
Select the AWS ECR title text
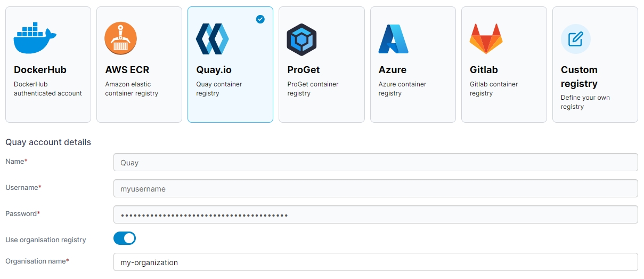127,70
